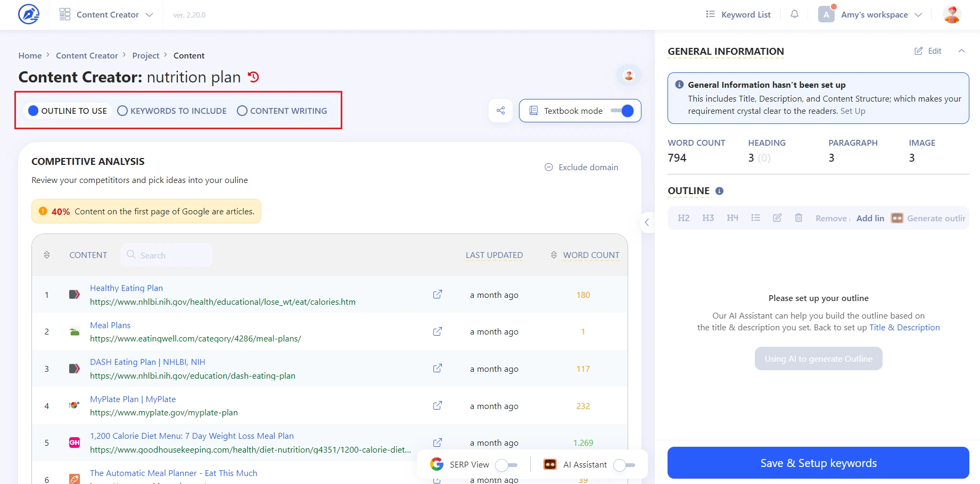The width and height of the screenshot is (980, 484).
Task: Open external link for Healthy Eating Plan
Action: coord(438,295)
